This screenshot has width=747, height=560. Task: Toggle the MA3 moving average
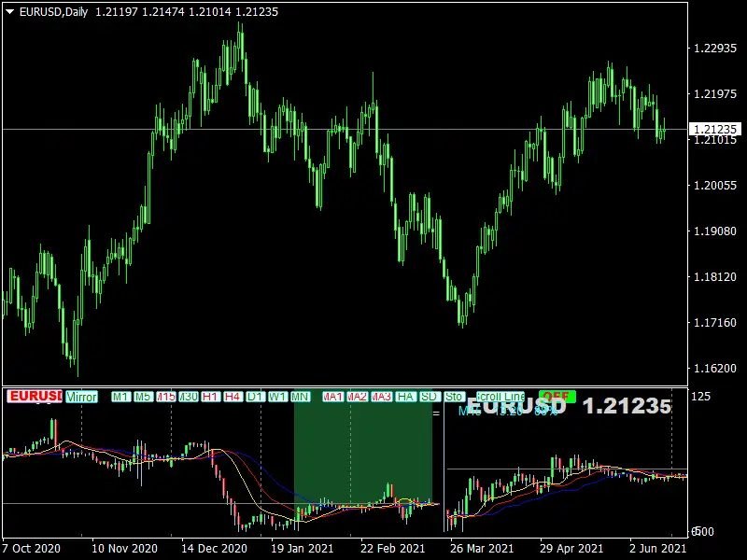pyautogui.click(x=381, y=397)
